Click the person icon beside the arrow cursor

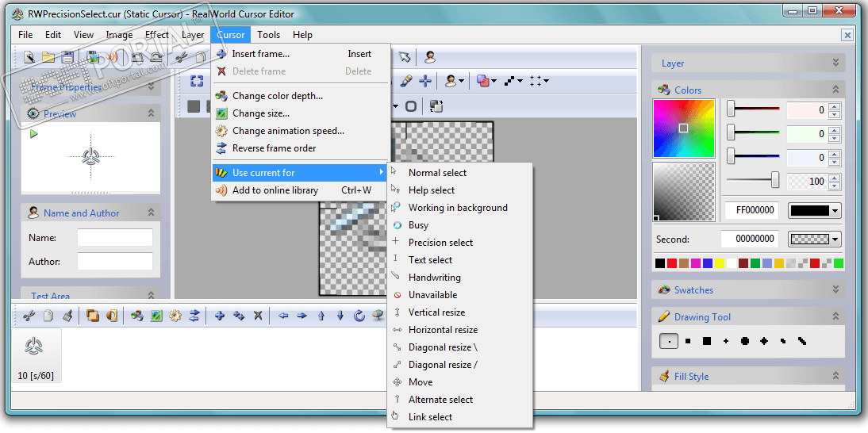click(429, 56)
